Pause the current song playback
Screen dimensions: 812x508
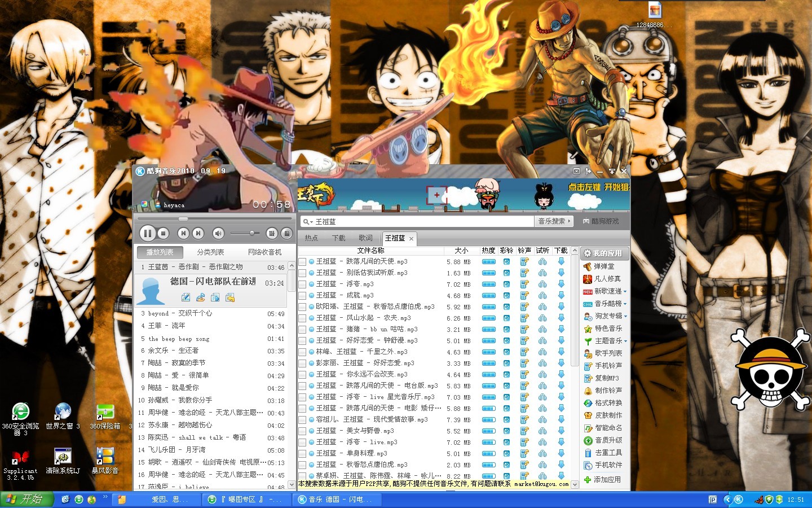coord(148,233)
